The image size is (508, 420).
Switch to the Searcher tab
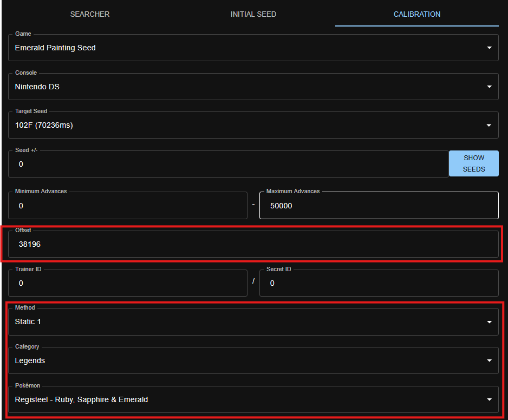[x=90, y=14]
